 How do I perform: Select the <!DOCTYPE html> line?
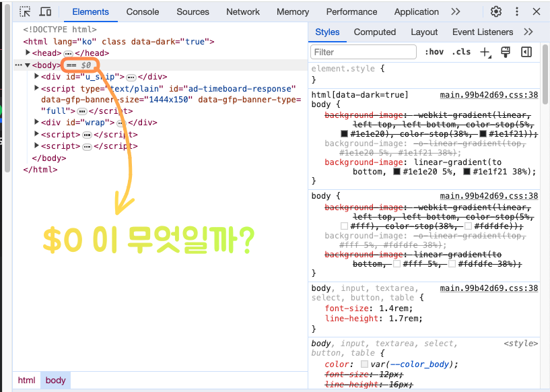[x=60, y=30]
